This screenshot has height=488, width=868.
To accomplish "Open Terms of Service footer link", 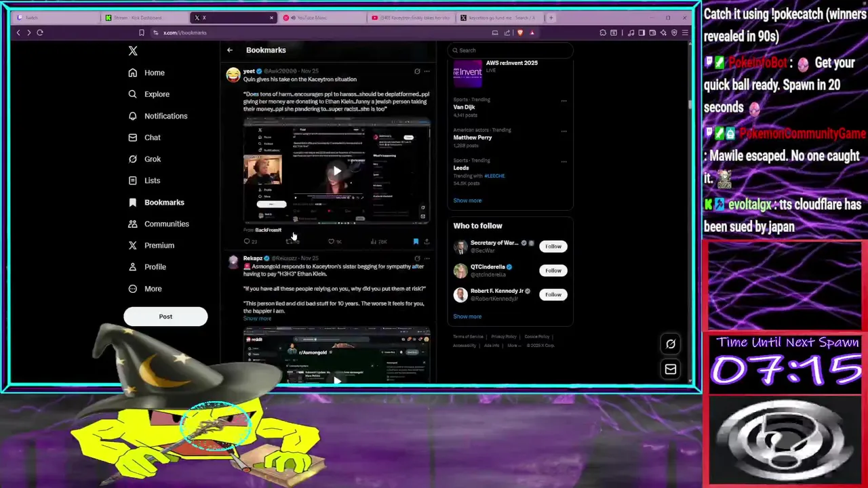I will pyautogui.click(x=468, y=337).
